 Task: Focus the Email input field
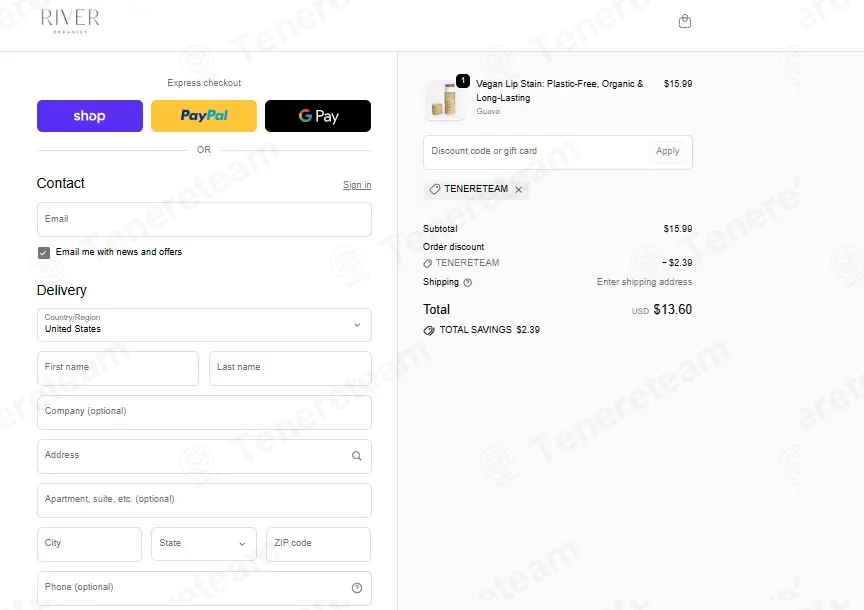point(204,219)
